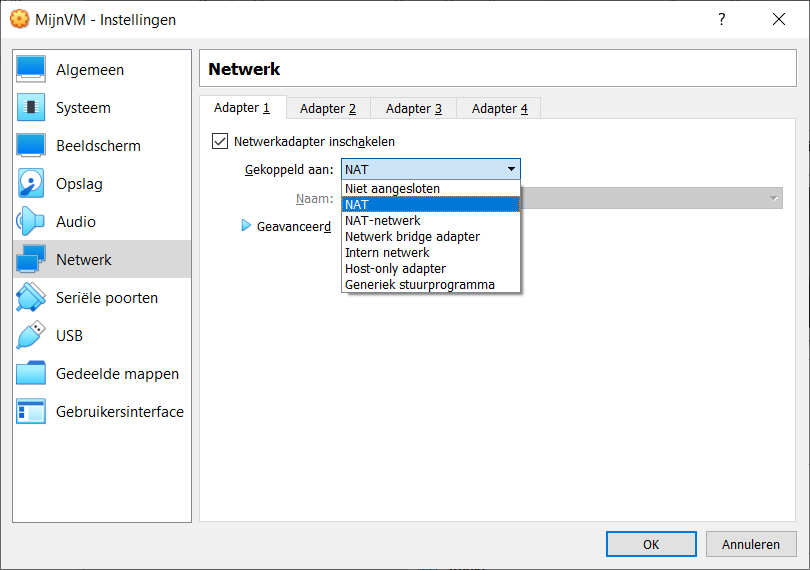
Task: Open the Beeldscherm monitor icon
Action: coord(31,146)
